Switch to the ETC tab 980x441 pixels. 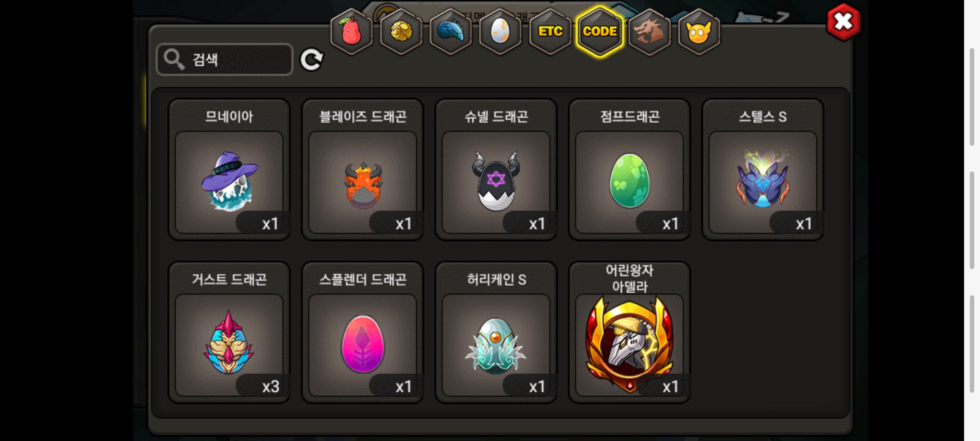click(x=550, y=31)
